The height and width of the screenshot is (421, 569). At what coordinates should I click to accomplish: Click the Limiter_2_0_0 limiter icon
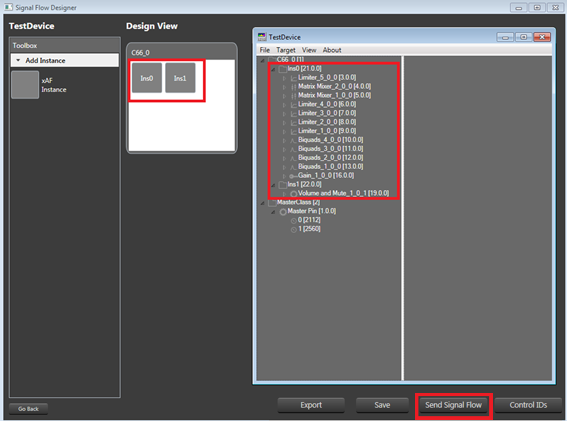pos(294,123)
